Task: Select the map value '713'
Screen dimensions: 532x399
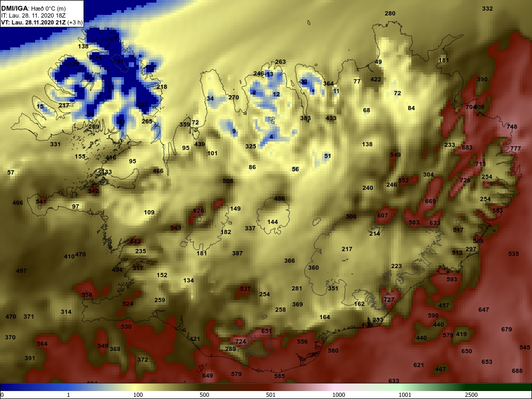Action: (x=480, y=164)
